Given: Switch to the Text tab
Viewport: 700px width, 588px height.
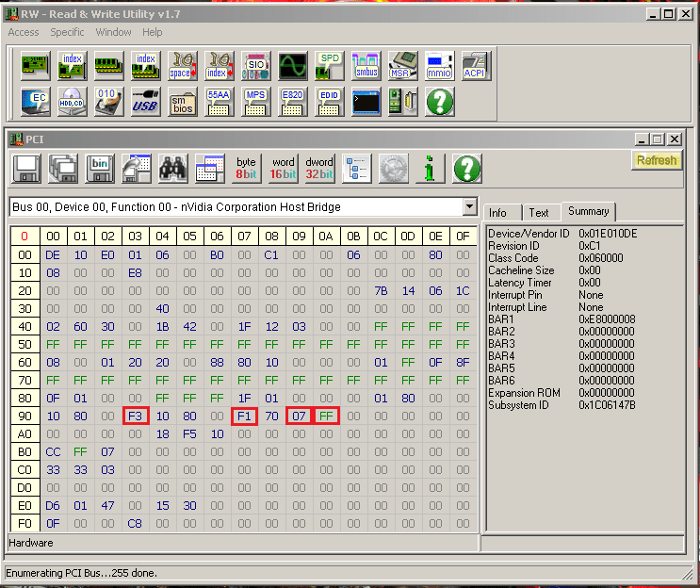Looking at the screenshot, I should 539,213.
